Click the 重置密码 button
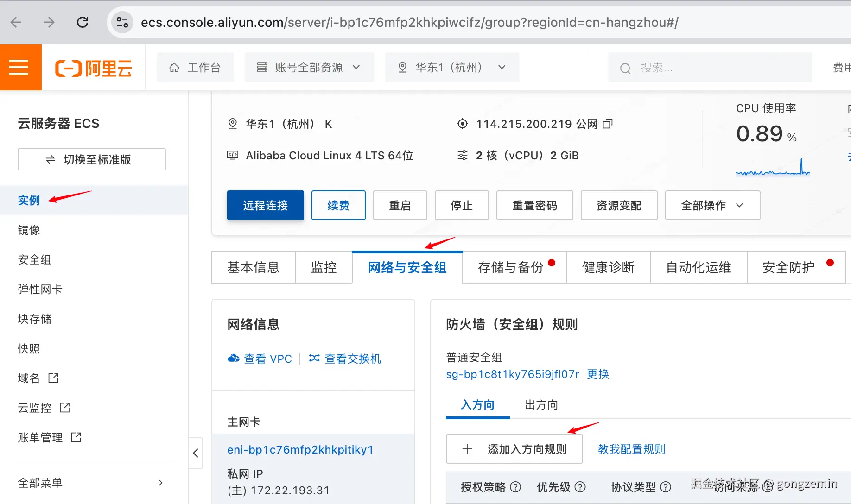 (x=535, y=205)
